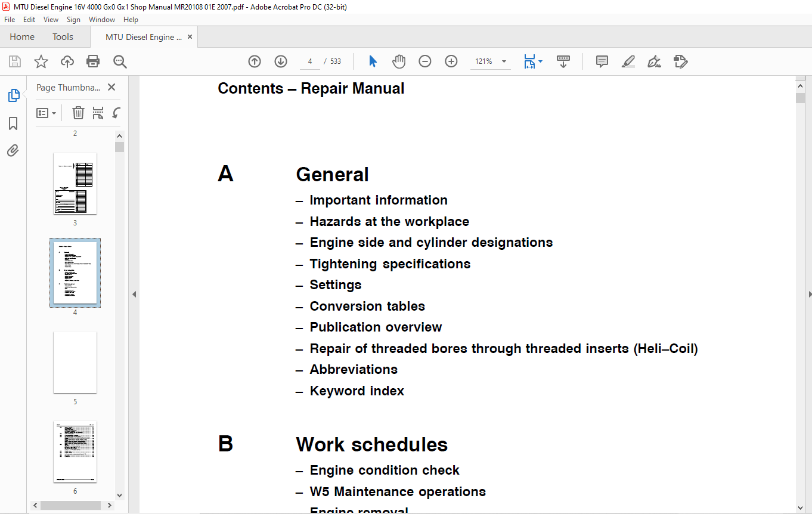Delete the selected page thumbnail
This screenshot has width=812, height=514.
[78, 113]
